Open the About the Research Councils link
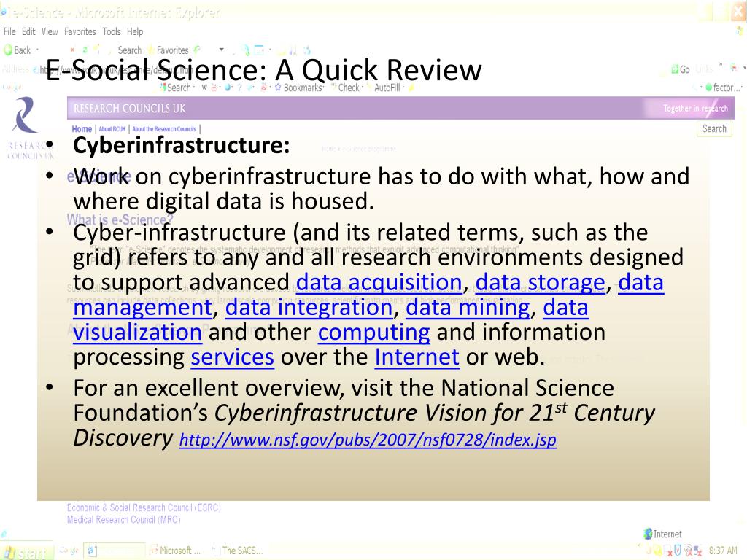 (x=164, y=129)
